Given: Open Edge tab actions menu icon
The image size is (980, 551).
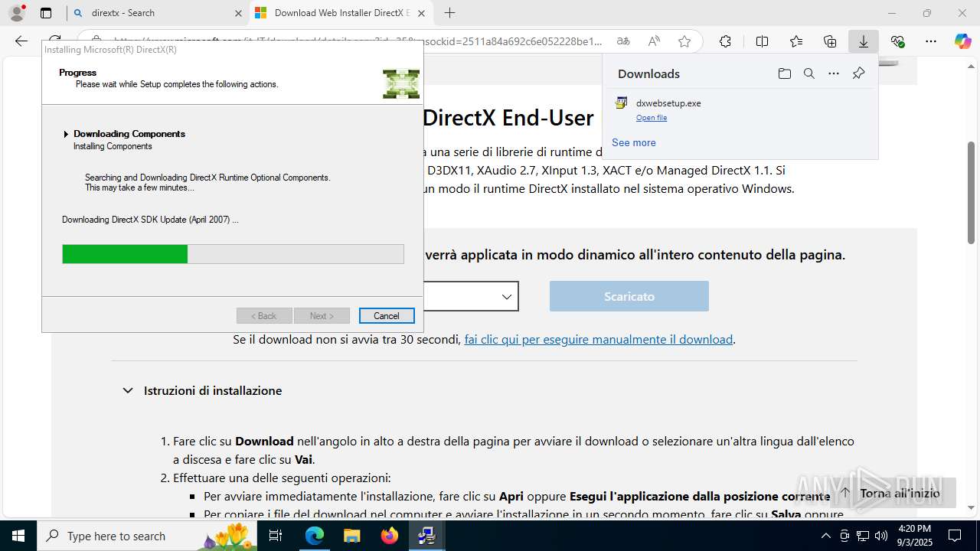Looking at the screenshot, I should [46, 13].
